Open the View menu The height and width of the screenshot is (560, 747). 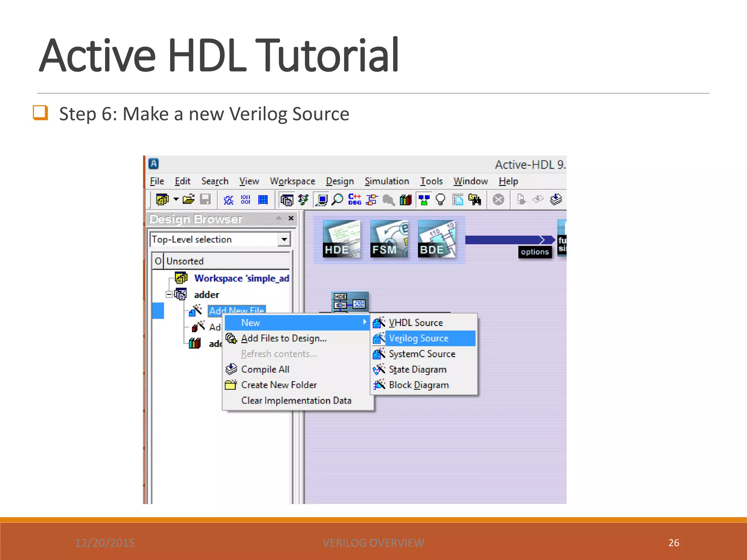249,181
